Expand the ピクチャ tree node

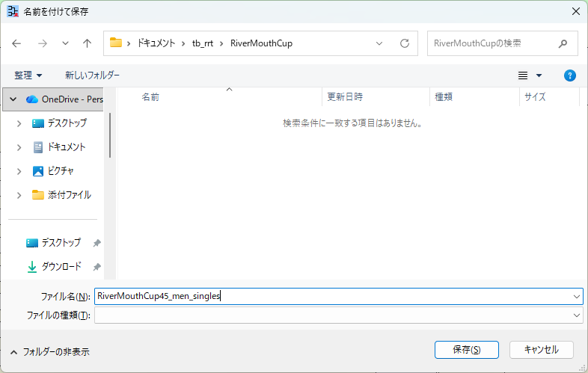[x=19, y=171]
